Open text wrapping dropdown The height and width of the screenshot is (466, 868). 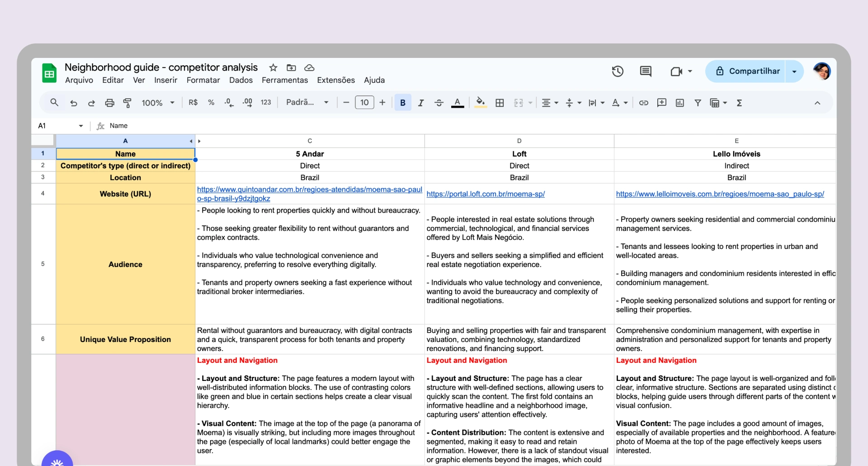tap(596, 103)
